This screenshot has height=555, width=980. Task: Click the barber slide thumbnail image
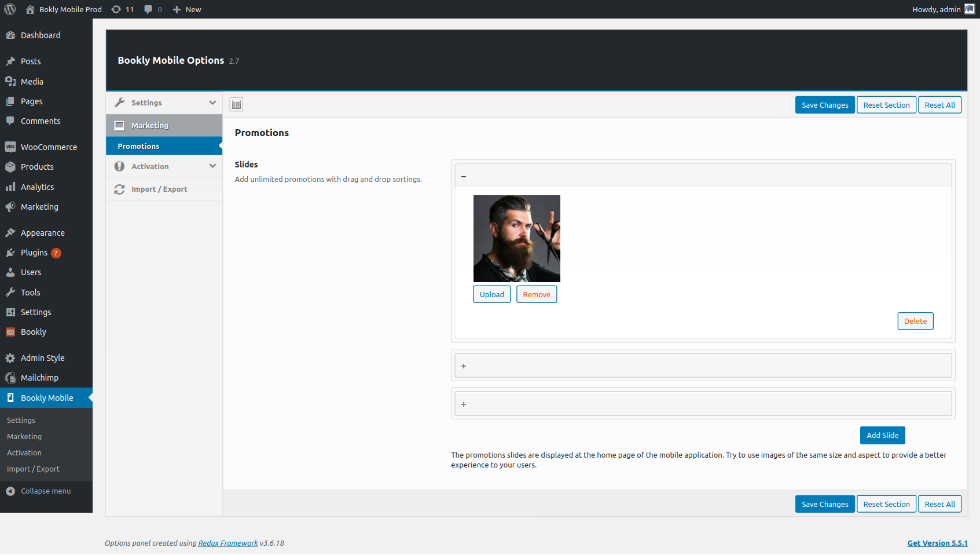(517, 239)
